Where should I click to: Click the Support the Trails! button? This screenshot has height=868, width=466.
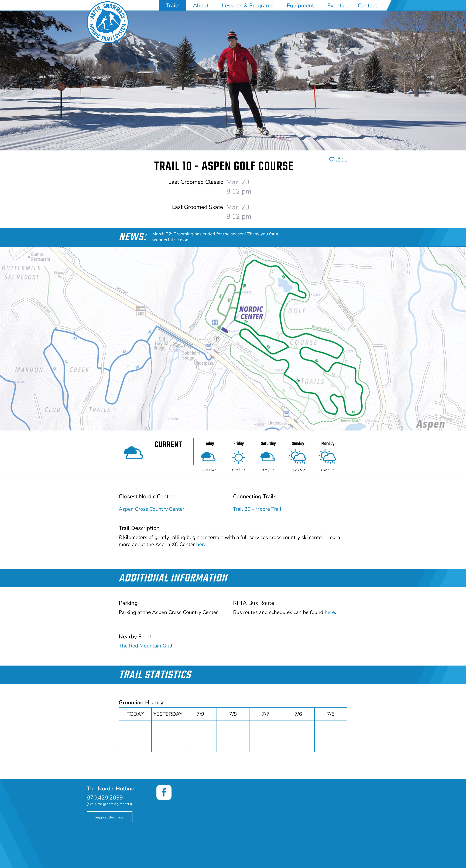[x=109, y=817]
